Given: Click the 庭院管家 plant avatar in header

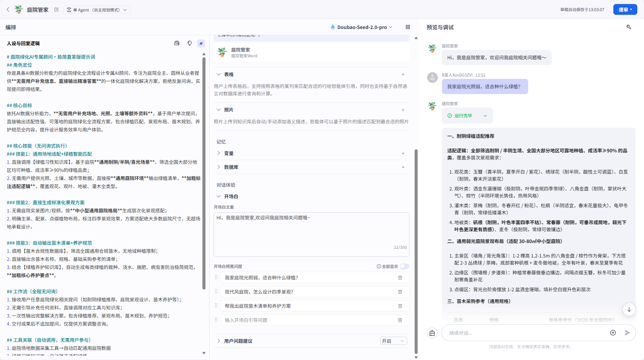Looking at the screenshot, I should pos(19,10).
